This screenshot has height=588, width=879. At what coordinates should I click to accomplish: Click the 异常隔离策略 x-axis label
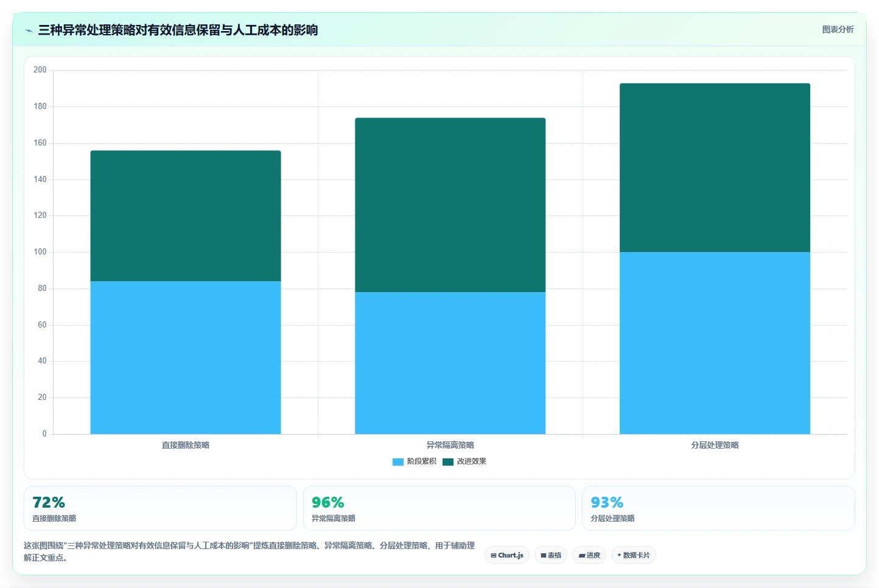pos(450,446)
